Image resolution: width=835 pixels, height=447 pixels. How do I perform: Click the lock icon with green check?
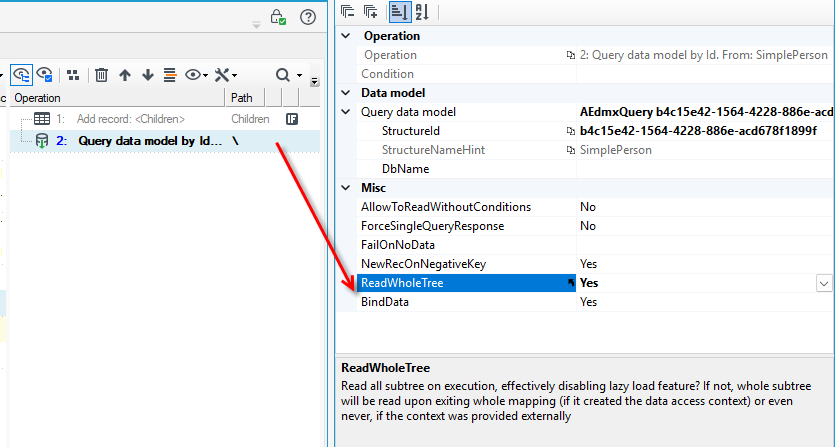point(278,17)
